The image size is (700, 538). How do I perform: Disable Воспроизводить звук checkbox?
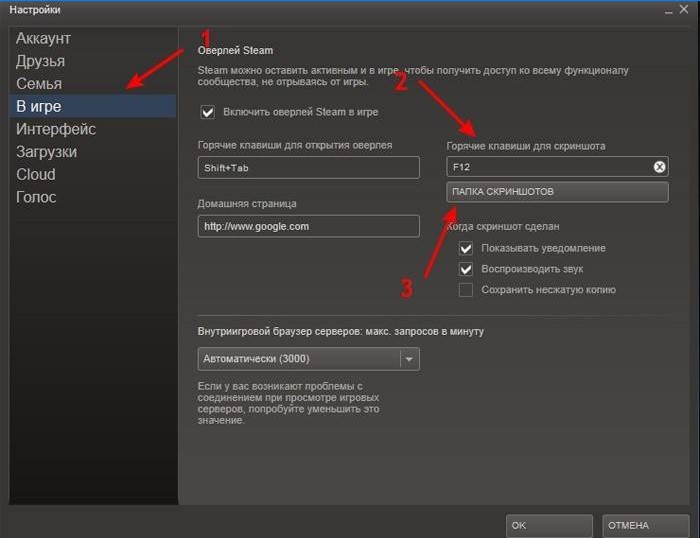(466, 269)
